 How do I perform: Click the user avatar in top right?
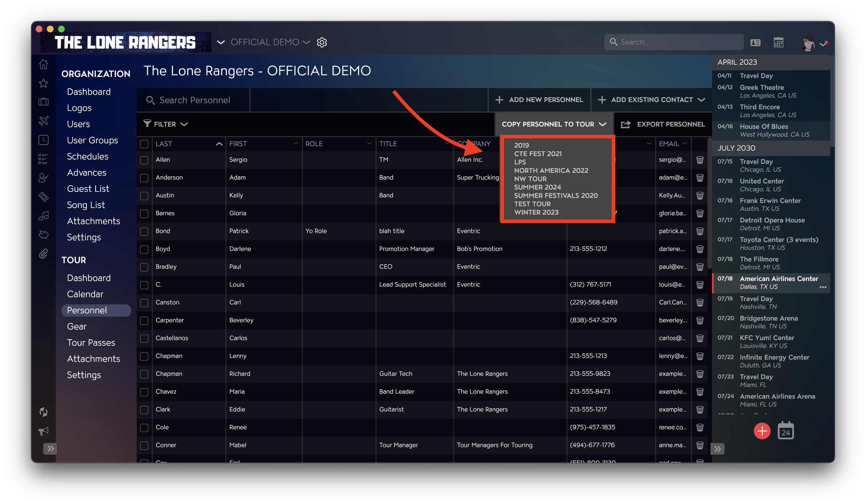(x=808, y=43)
